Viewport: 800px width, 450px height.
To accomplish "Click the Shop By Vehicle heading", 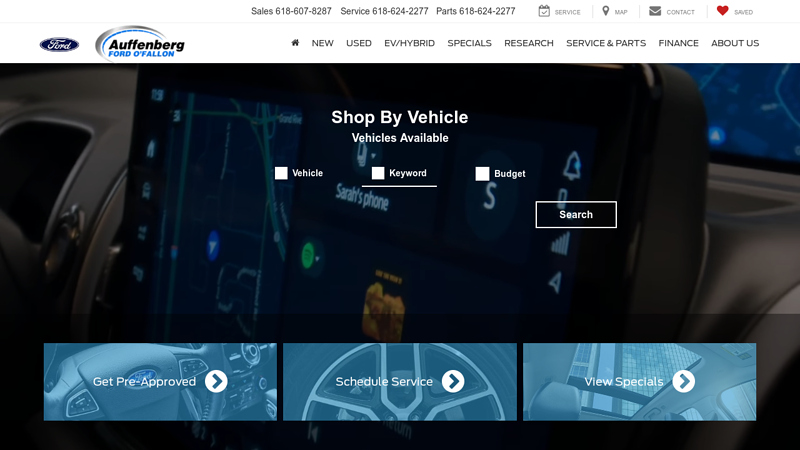I will pyautogui.click(x=399, y=117).
